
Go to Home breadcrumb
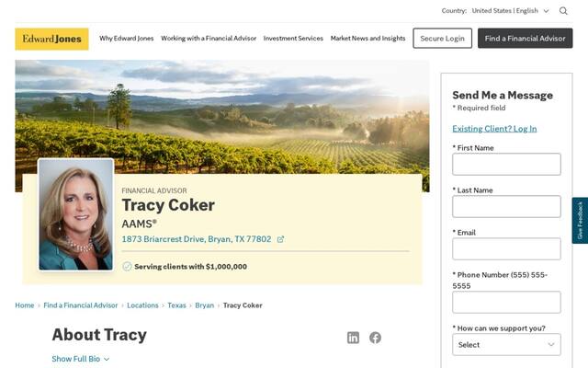click(x=25, y=305)
